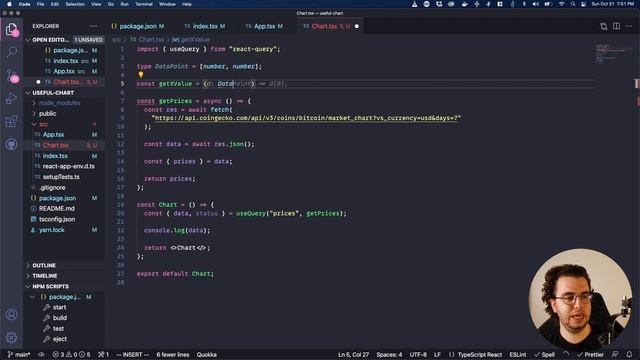Screen dimensions: 640x360
Task: Click the feedback icon in status bar
Action: 615,355
